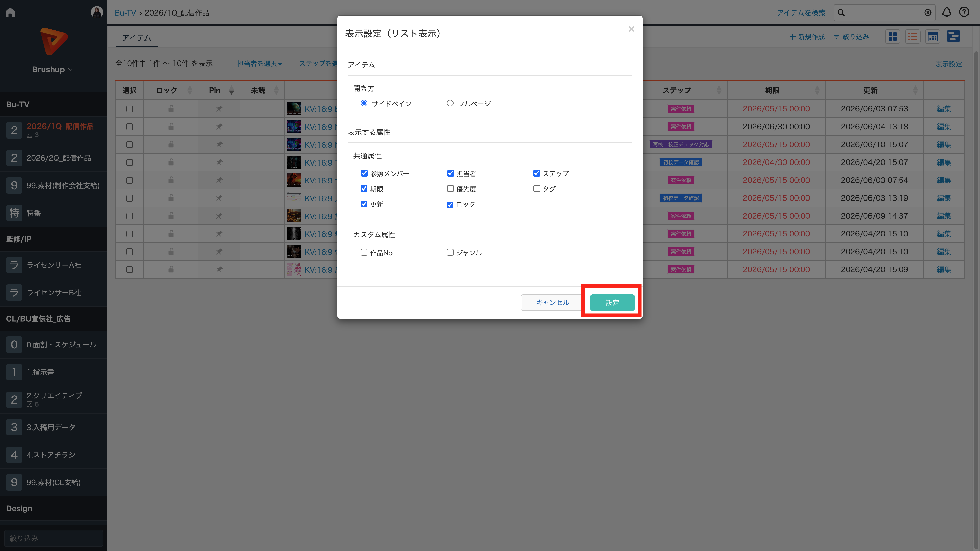
Task: Open ライセンサーA社 project icon
Action: click(14, 265)
